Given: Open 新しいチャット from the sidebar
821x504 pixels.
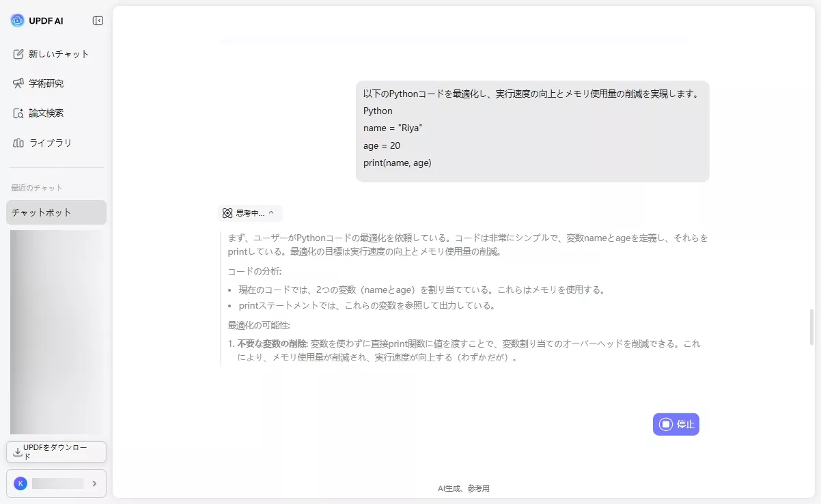Looking at the screenshot, I should 53,53.
